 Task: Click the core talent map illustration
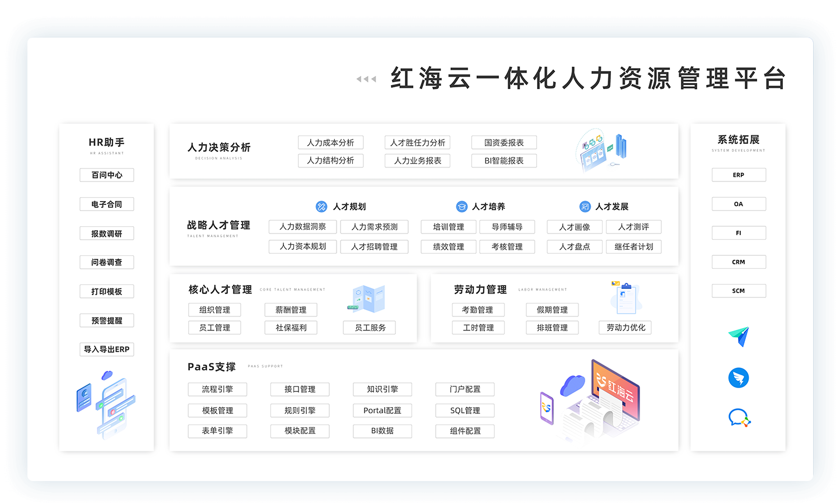(366, 298)
